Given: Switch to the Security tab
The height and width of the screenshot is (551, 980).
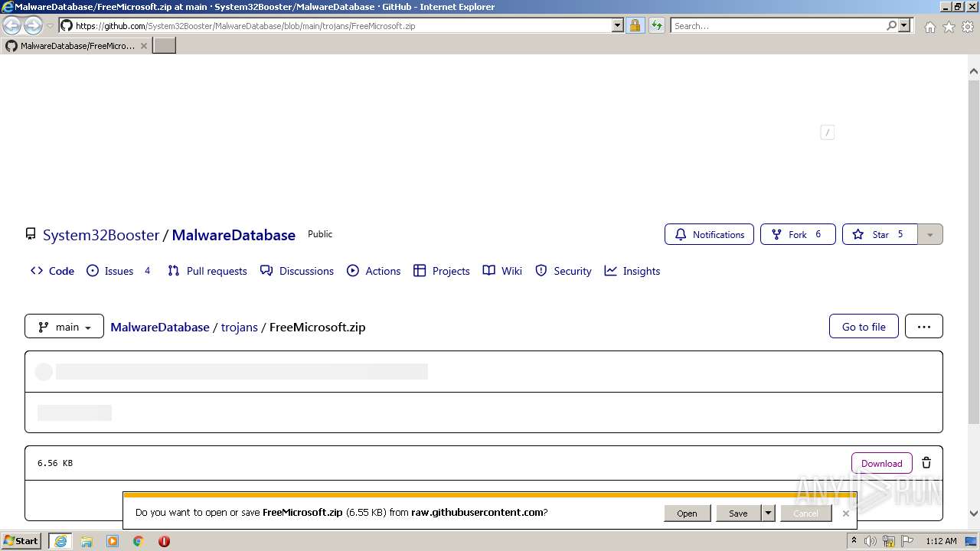Looking at the screenshot, I should click(x=563, y=271).
